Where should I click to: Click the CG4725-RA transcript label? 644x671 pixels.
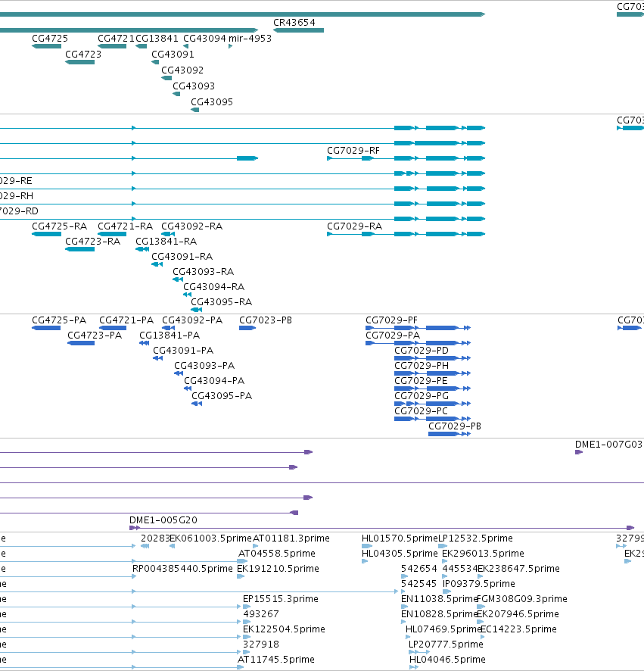pyautogui.click(x=60, y=226)
